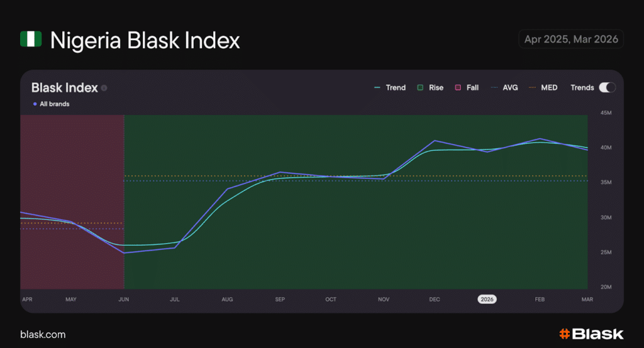Toggle the Rise legend item
Viewport: 644px width, 348px height.
click(430, 87)
